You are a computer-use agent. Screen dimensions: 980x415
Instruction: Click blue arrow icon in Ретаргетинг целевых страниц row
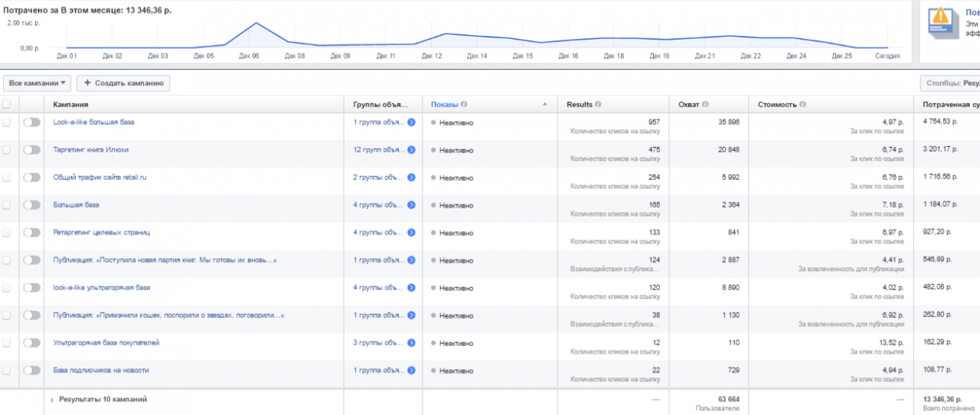(x=411, y=232)
